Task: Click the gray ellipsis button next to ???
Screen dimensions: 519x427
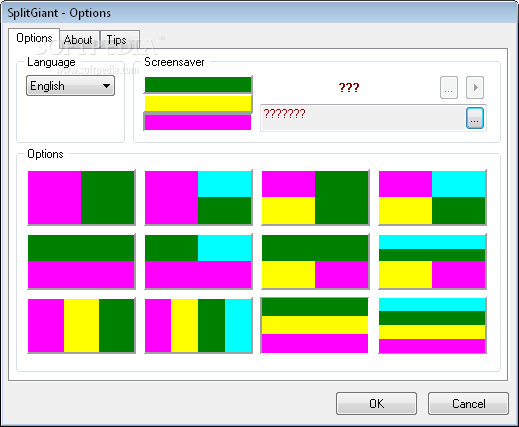Action: [449, 88]
